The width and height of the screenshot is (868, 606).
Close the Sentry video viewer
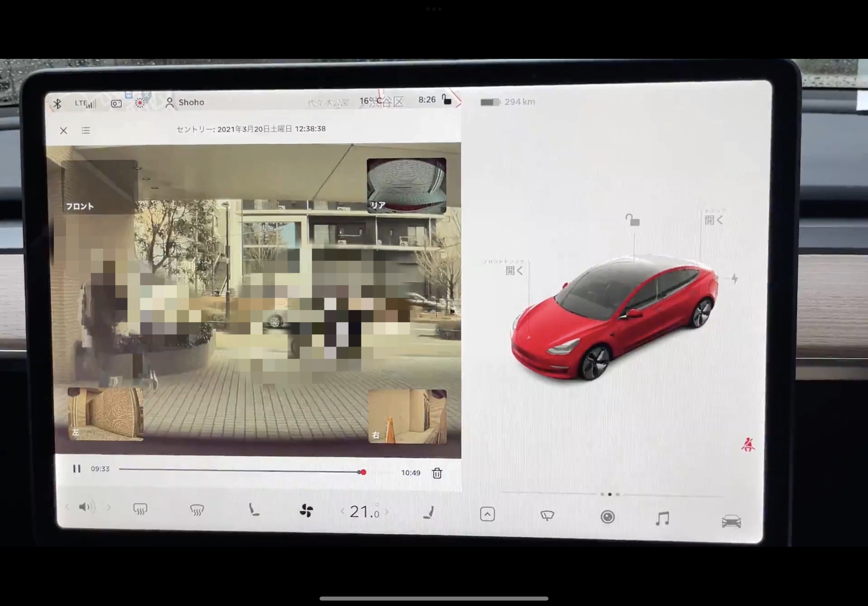[64, 130]
